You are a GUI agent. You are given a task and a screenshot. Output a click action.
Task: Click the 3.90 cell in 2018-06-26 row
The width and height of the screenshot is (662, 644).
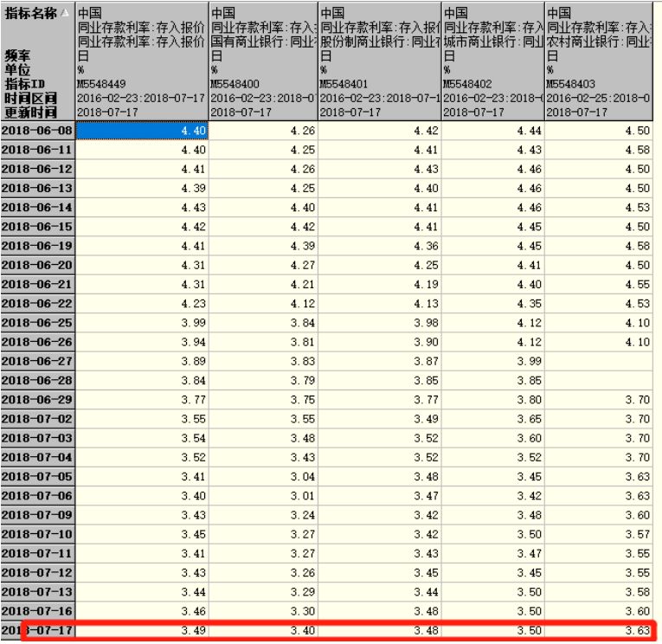380,342
